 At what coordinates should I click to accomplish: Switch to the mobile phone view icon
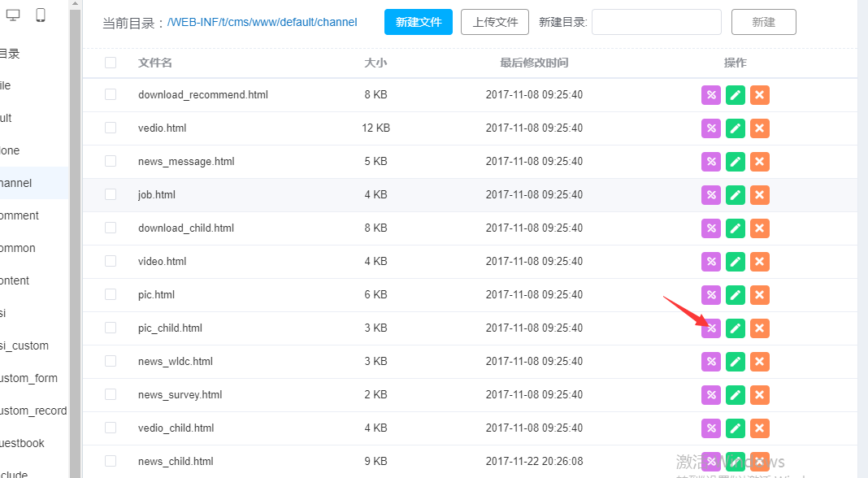[x=41, y=15]
